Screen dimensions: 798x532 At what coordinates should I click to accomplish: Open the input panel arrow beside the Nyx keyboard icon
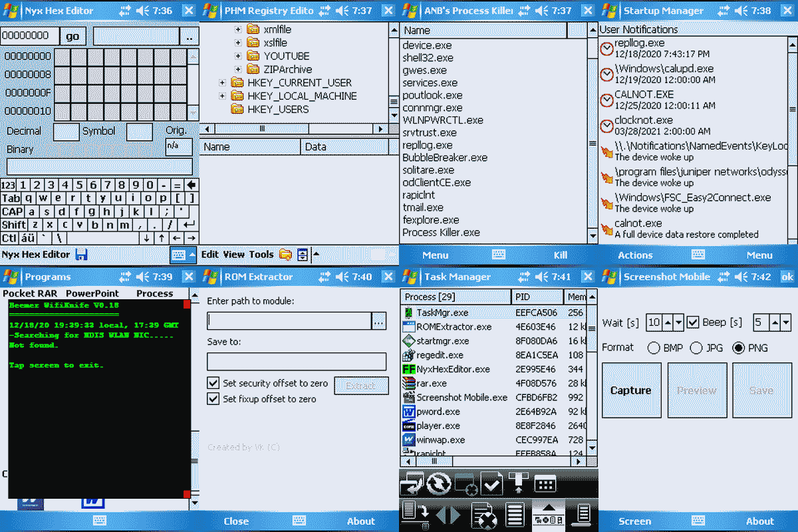point(192,254)
